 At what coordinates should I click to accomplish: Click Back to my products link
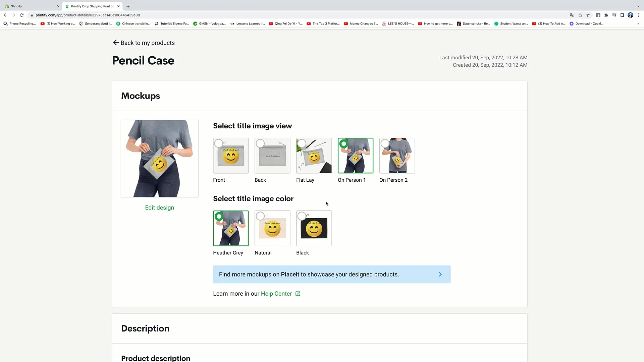pos(144,43)
